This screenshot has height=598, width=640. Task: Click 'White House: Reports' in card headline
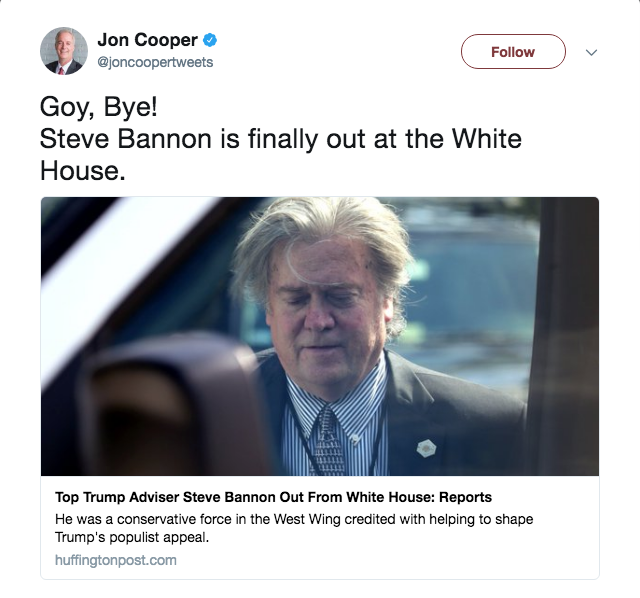tap(419, 497)
